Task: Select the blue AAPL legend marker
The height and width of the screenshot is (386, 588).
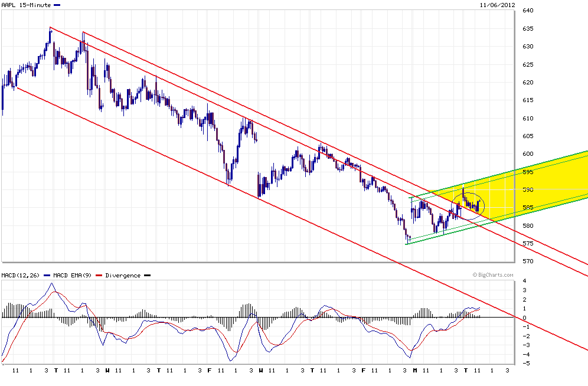Action: tap(56, 4)
